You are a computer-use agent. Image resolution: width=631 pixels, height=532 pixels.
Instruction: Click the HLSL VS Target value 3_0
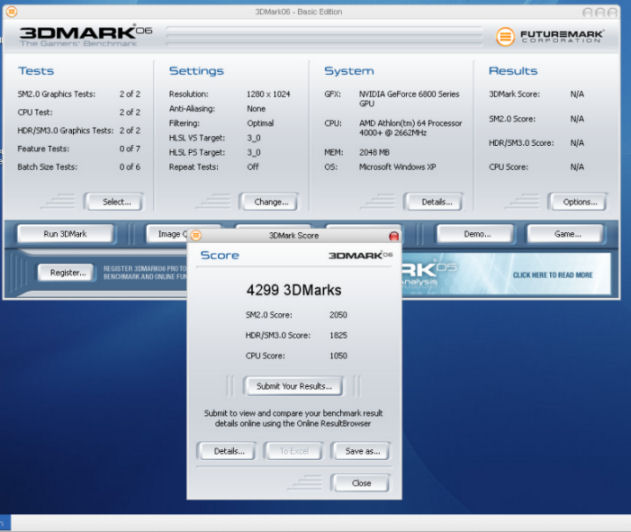254,138
